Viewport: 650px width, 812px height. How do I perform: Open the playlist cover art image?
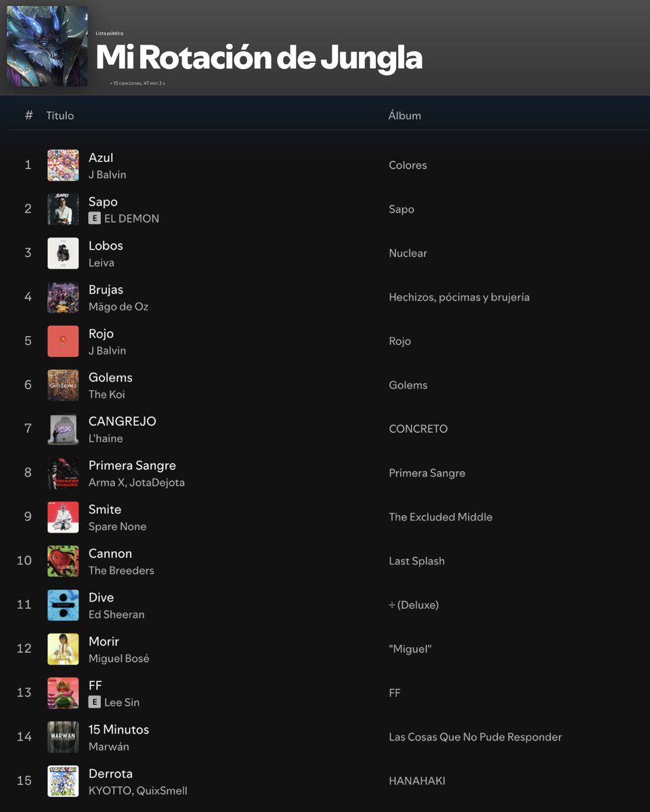[47, 47]
